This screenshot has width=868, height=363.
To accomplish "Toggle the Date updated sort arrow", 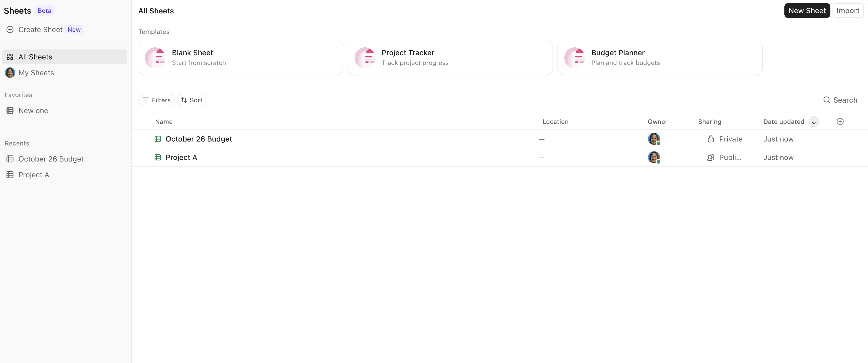I will 814,122.
